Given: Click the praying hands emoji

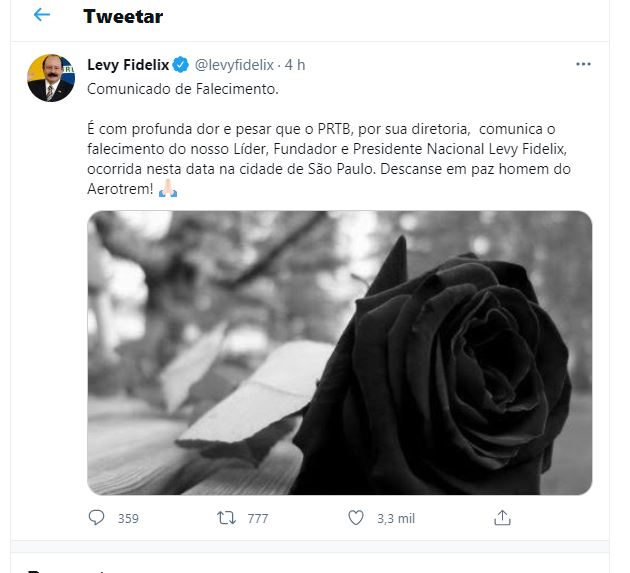Looking at the screenshot, I should point(168,190).
